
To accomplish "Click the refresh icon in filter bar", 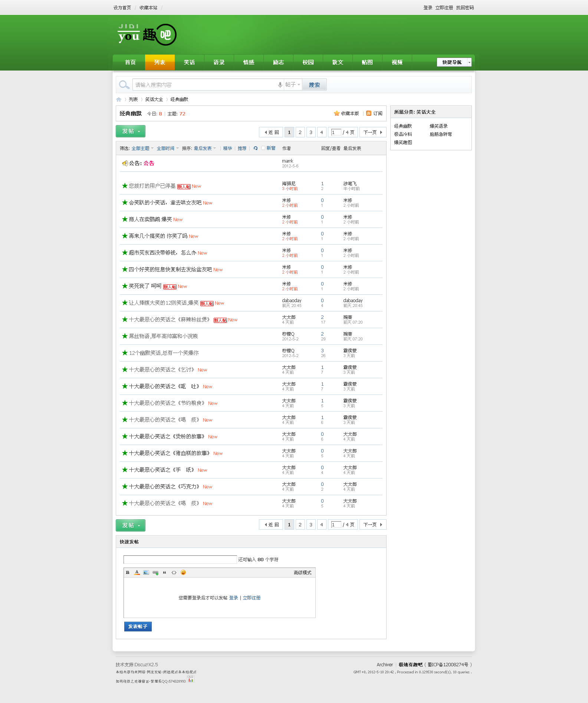I will click(256, 148).
